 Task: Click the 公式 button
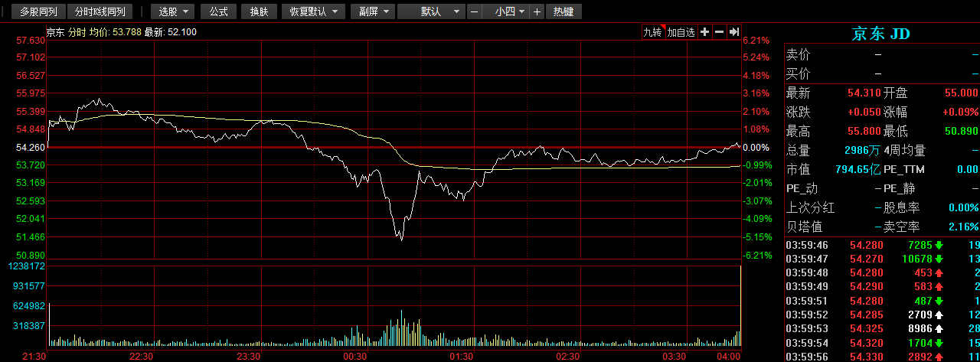coord(219,11)
